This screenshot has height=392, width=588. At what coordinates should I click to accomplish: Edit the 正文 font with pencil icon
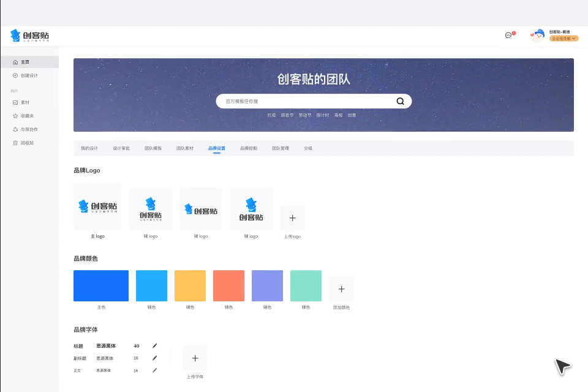(154, 371)
